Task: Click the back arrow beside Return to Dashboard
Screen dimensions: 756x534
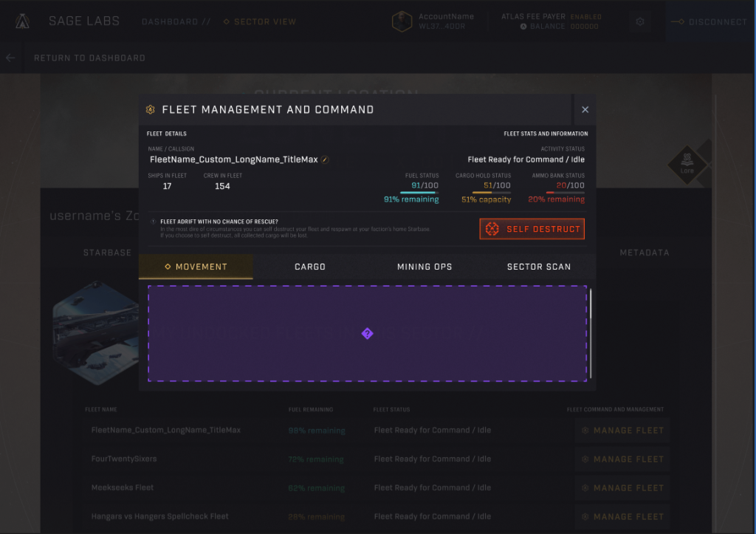Action: [10, 58]
